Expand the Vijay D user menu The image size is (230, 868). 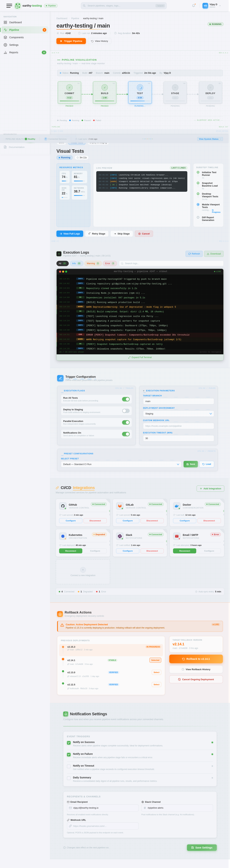pyautogui.click(x=212, y=6)
